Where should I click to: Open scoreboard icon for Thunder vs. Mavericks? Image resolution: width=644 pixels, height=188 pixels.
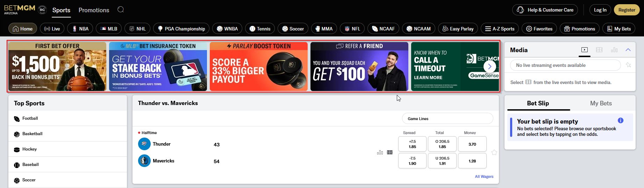pyautogui.click(x=390, y=152)
